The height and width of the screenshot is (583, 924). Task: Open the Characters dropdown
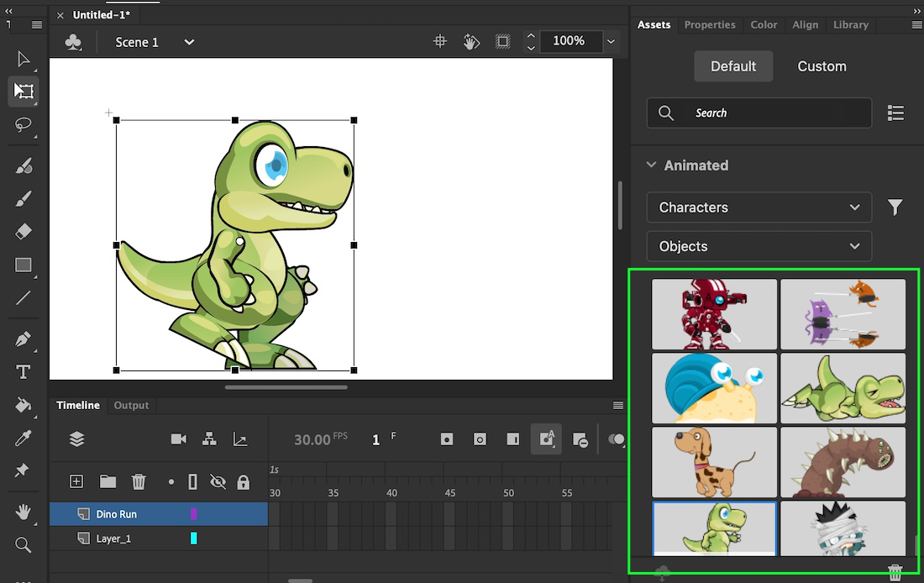click(x=759, y=207)
